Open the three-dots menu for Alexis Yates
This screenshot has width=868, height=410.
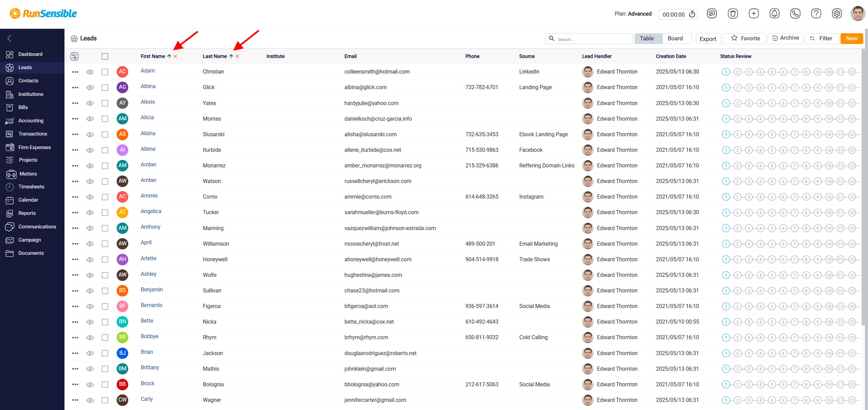click(x=75, y=103)
